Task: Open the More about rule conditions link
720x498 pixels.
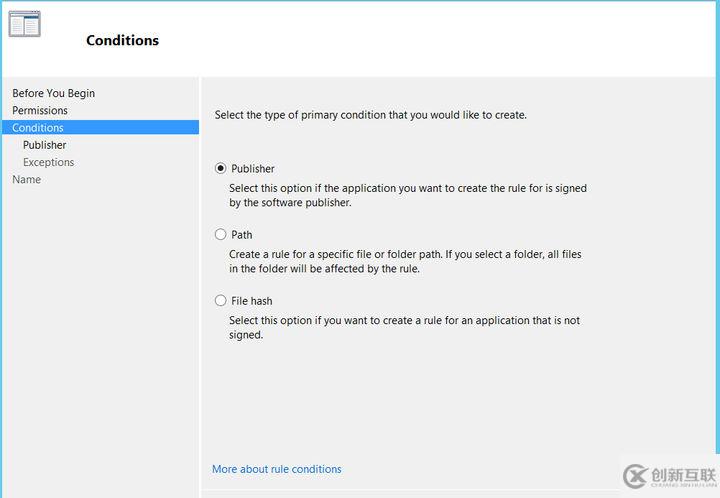Action: (x=277, y=469)
